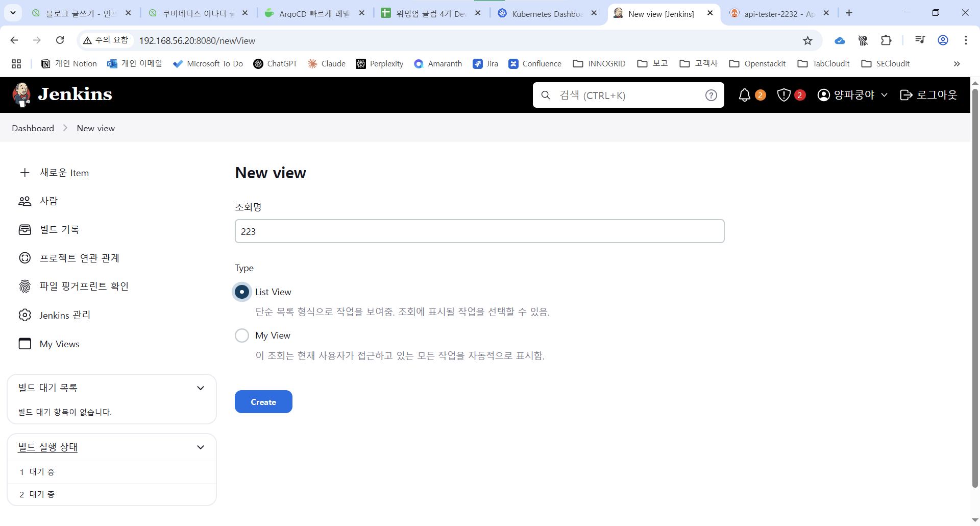
Task: Open the Perplexity bookmark
Action: pyautogui.click(x=380, y=64)
